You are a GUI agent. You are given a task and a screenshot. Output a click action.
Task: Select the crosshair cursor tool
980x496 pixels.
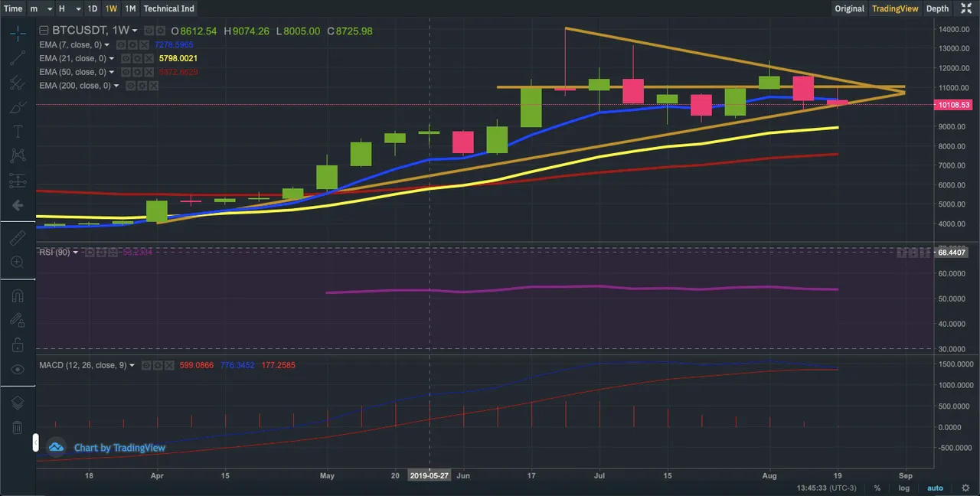pos(17,34)
